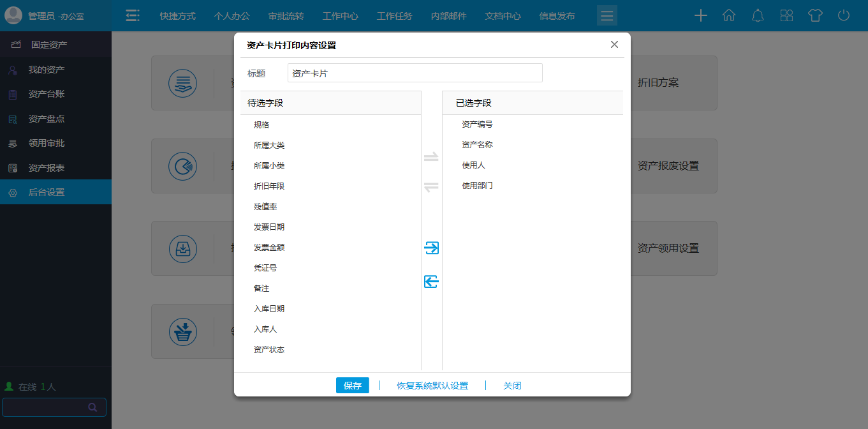Click the shirt-shaped theme icon

pos(815,15)
